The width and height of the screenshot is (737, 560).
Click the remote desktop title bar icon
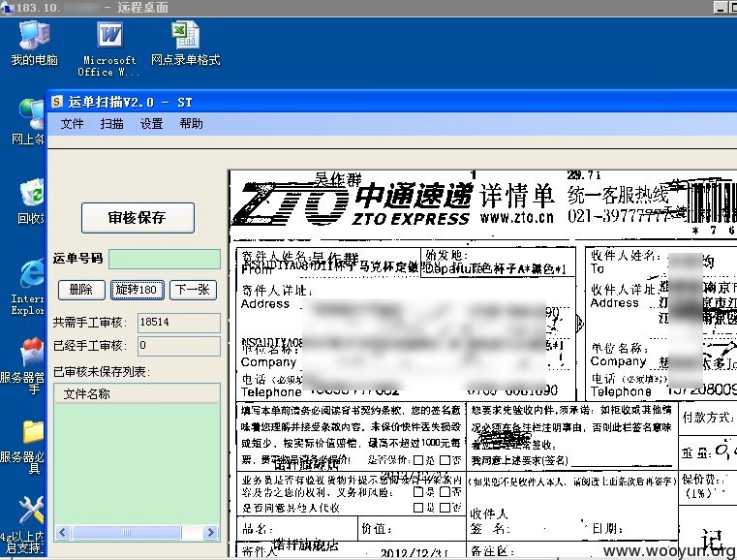[x=7, y=7]
